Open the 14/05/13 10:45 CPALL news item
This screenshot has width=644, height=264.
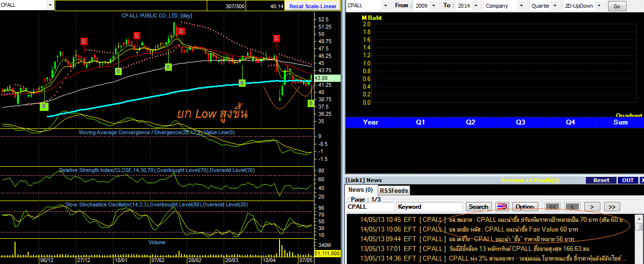click(x=490, y=219)
